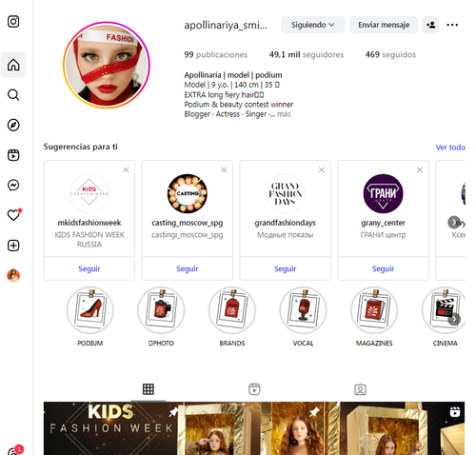Click the mkidsfashionweek username
Screen dimensions: 476x455
click(89, 223)
